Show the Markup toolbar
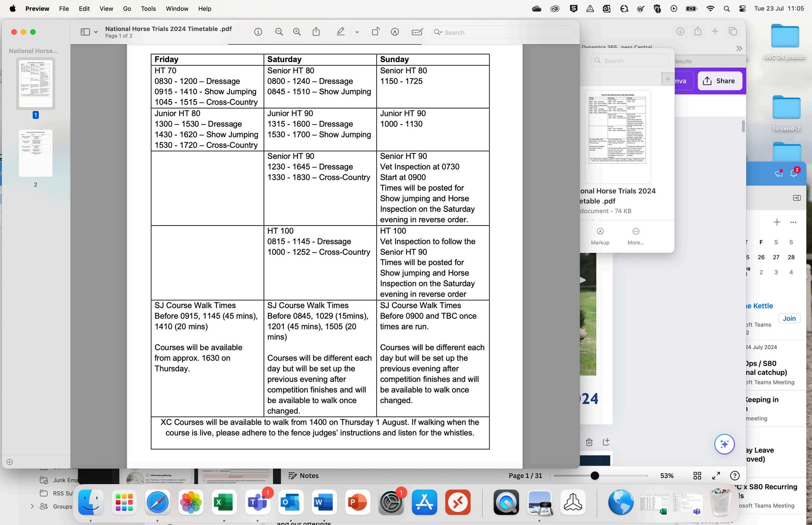 pyautogui.click(x=395, y=32)
